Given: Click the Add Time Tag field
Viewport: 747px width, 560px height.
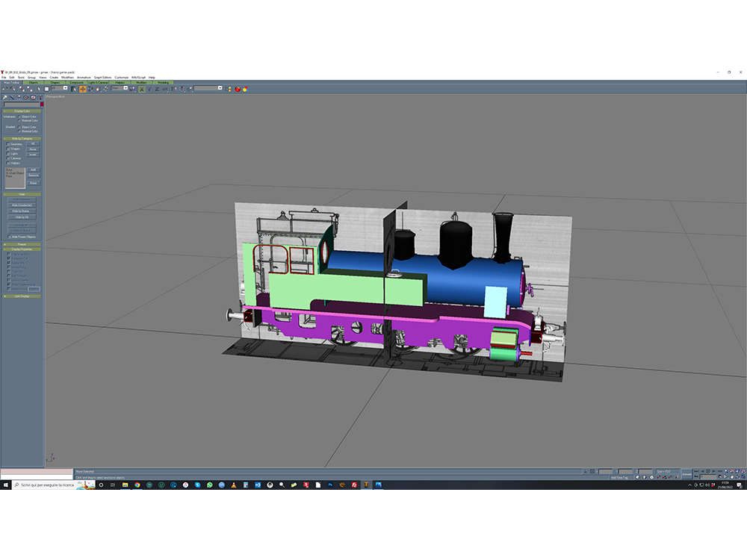Looking at the screenshot, I should 622,478.
